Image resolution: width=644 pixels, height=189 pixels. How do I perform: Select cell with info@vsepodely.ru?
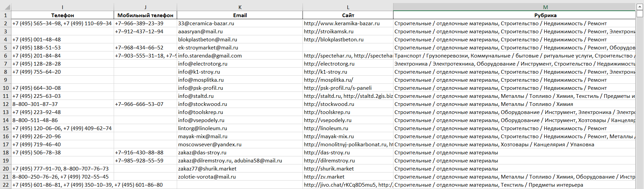[240, 120]
